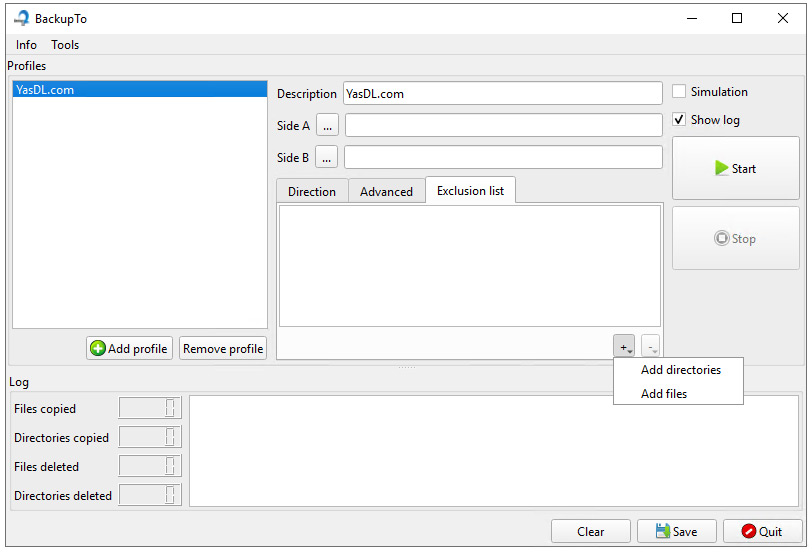Minimize the BackupTo window

point(692,19)
